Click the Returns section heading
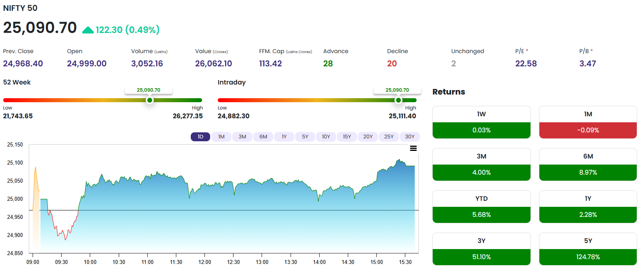 click(x=449, y=92)
